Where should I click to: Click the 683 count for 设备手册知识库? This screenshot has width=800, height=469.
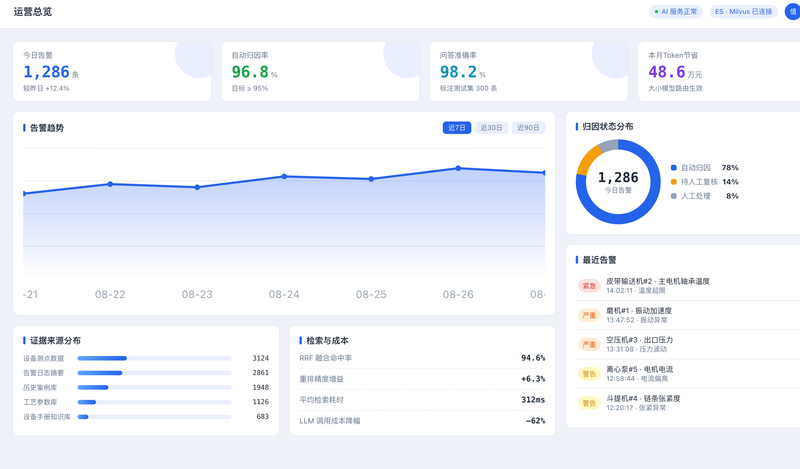(263, 417)
